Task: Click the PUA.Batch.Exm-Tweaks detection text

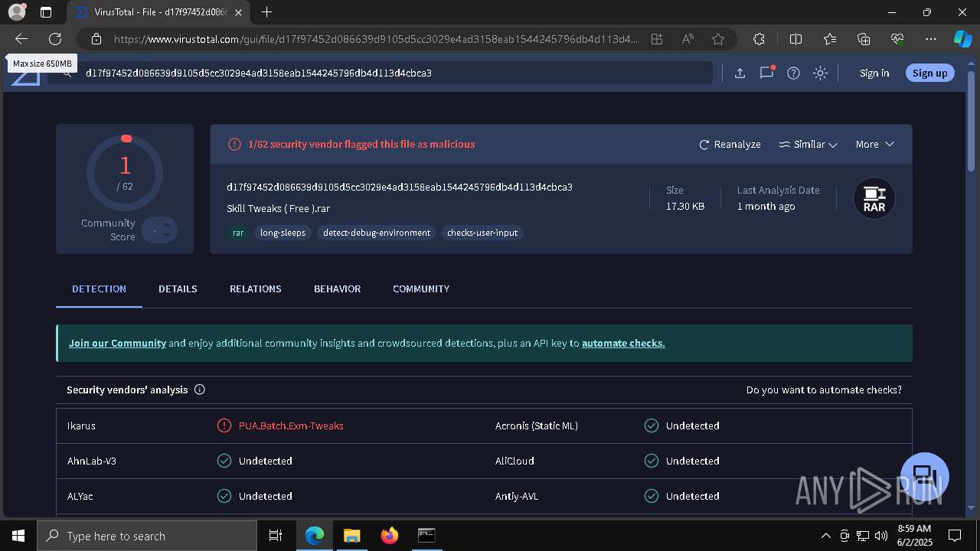Action: click(x=291, y=425)
